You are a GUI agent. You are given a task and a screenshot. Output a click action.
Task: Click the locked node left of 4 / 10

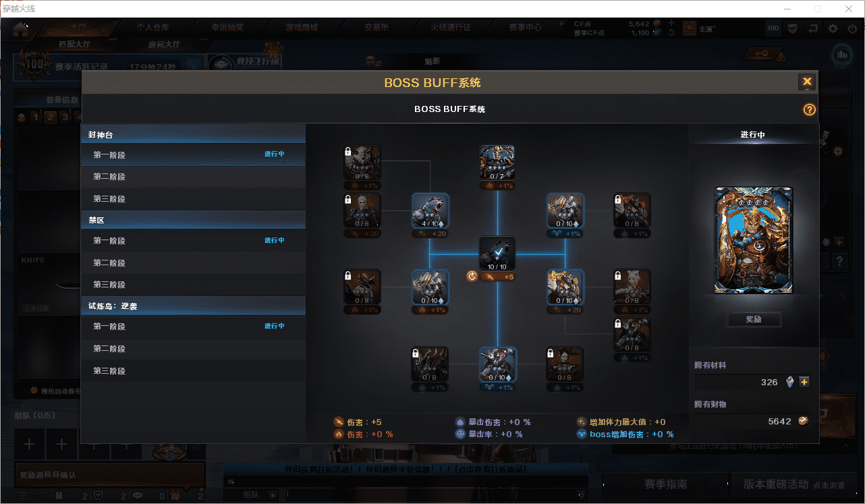point(362,211)
